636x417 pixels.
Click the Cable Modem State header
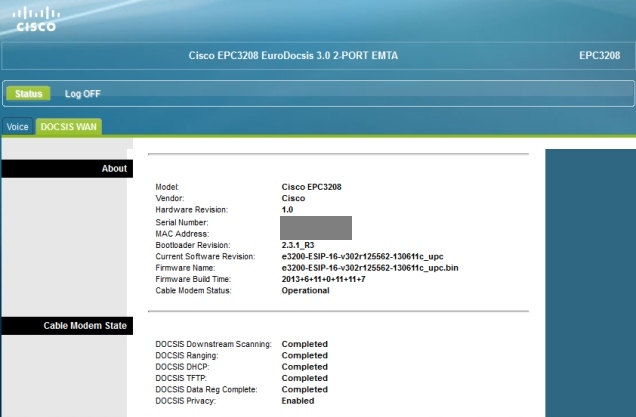point(67,326)
